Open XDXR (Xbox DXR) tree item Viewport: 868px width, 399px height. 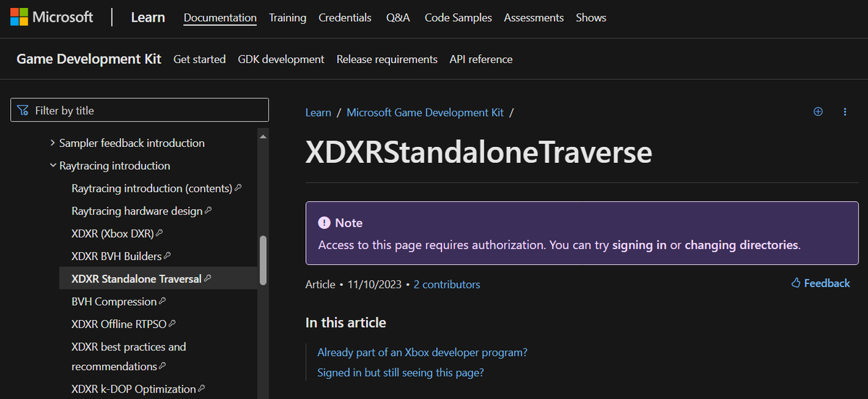click(x=113, y=233)
